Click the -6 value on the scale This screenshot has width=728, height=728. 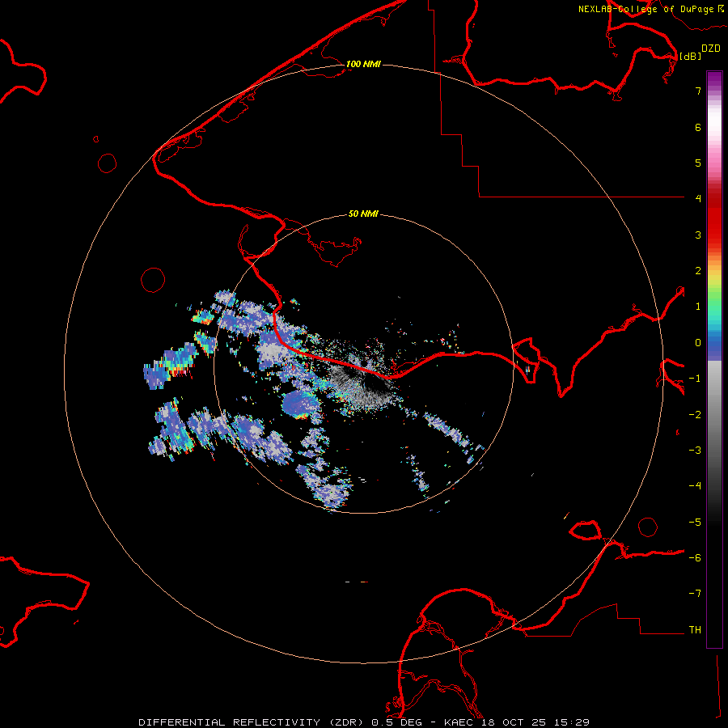tap(695, 558)
